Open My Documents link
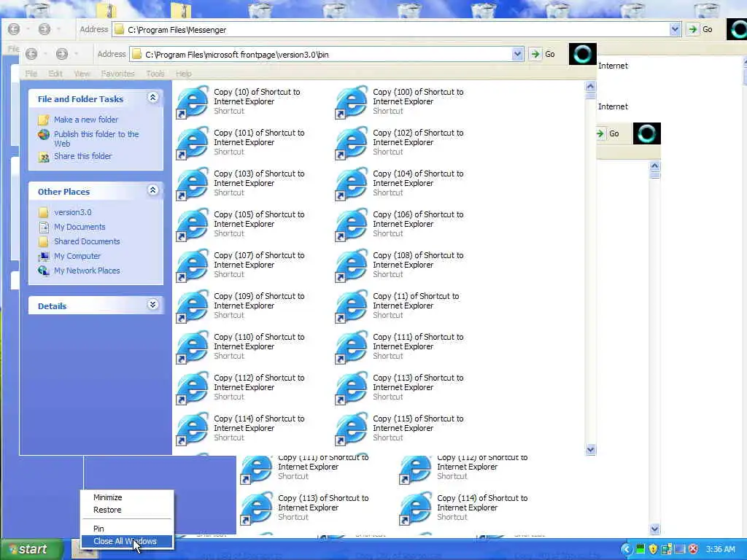Screen dimensions: 747x560 click(x=79, y=227)
